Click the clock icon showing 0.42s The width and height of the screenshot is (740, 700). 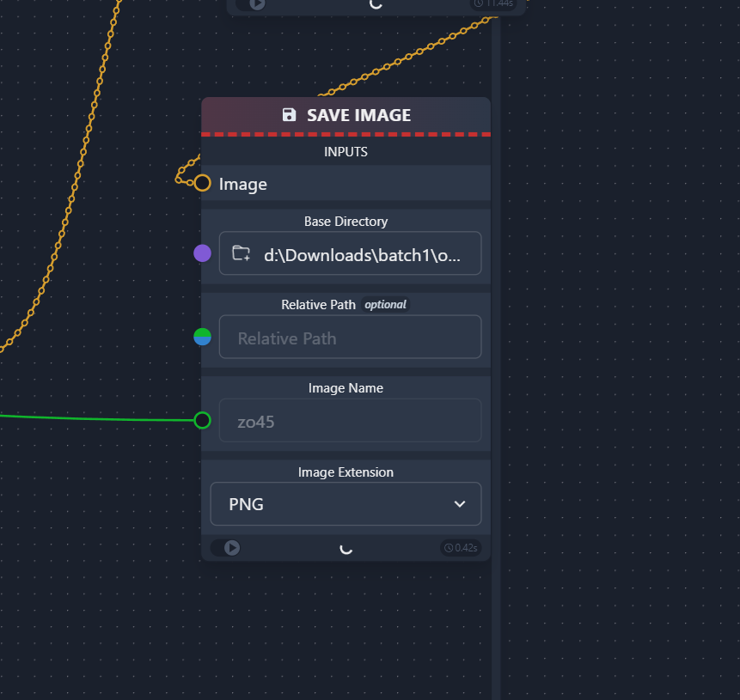tap(448, 547)
